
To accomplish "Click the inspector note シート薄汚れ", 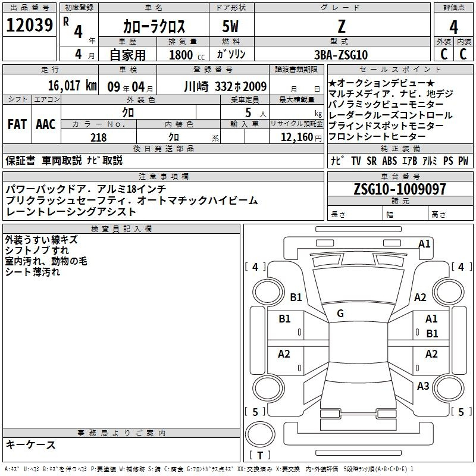I will coord(33,272).
